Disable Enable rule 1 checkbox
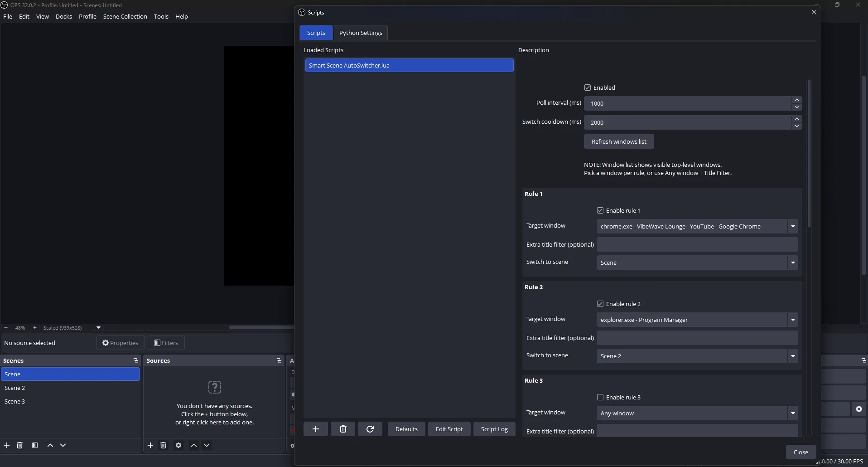868x467 pixels. [x=600, y=210]
